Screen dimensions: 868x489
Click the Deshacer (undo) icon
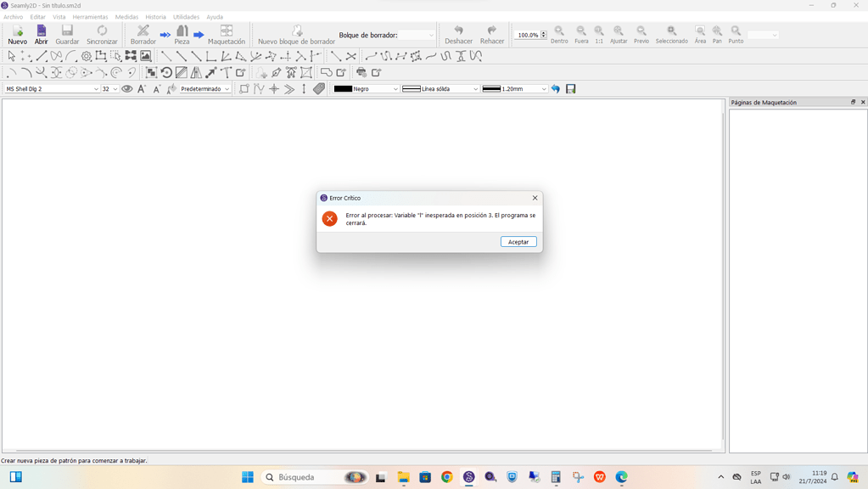[x=457, y=32]
